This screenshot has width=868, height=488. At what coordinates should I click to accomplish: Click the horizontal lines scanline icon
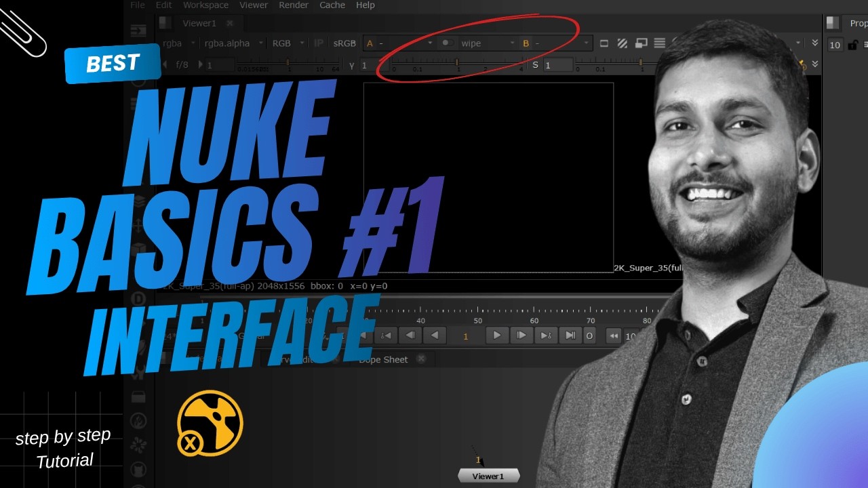659,43
